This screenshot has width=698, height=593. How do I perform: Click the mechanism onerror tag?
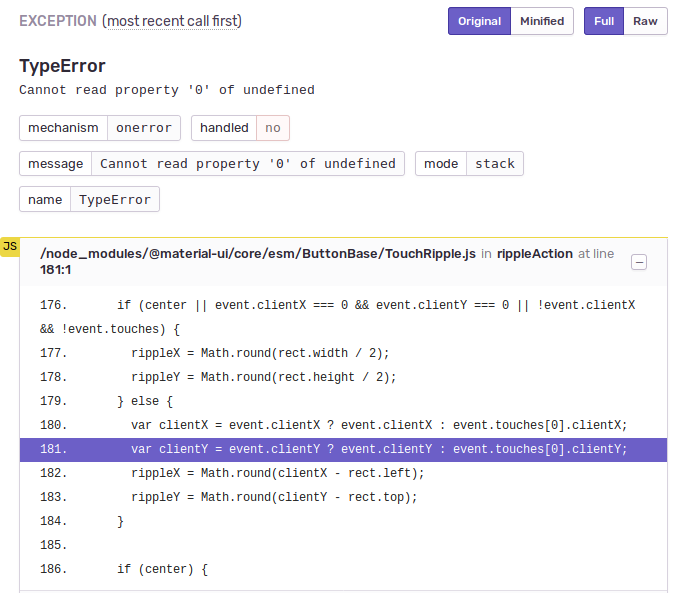[100, 128]
